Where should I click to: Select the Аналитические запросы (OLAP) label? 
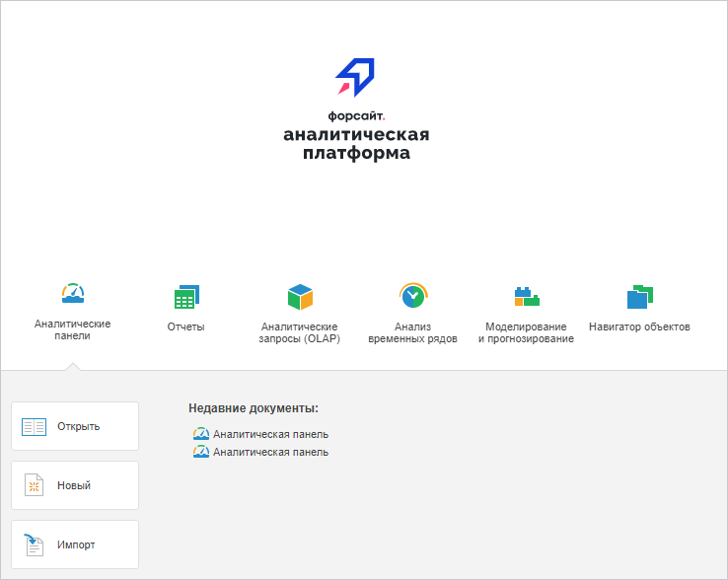(300, 332)
